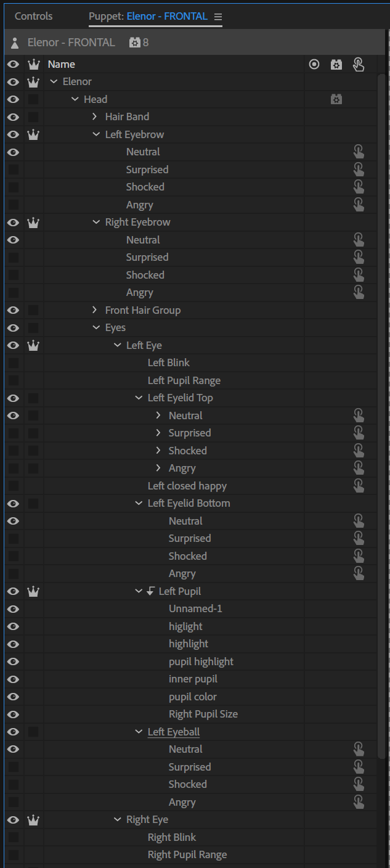This screenshot has height=868, width=390.
Task: Collapse the Left Eyelid Bottom group
Action: click(x=139, y=504)
